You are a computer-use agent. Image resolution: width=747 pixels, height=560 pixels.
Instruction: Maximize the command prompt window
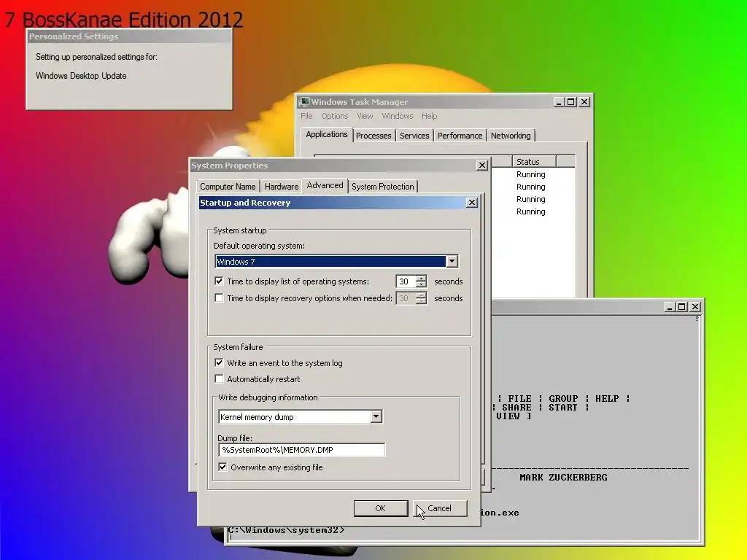pos(682,307)
